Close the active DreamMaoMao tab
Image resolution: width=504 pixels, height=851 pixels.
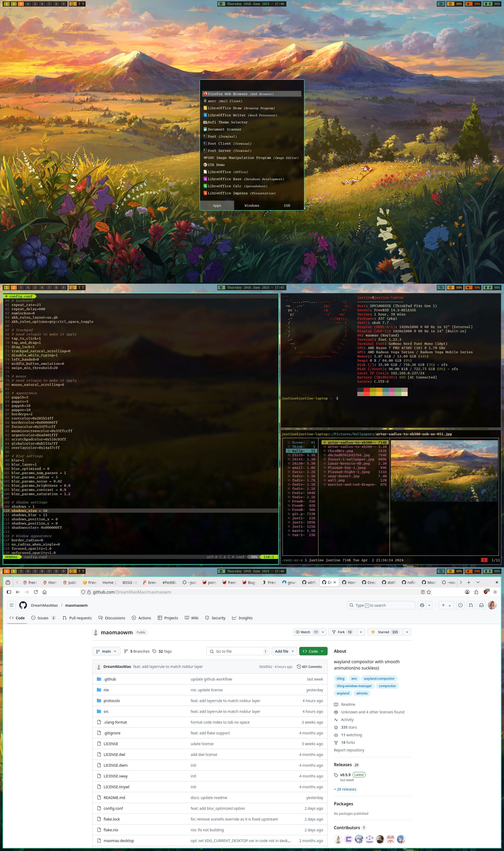click(334, 582)
